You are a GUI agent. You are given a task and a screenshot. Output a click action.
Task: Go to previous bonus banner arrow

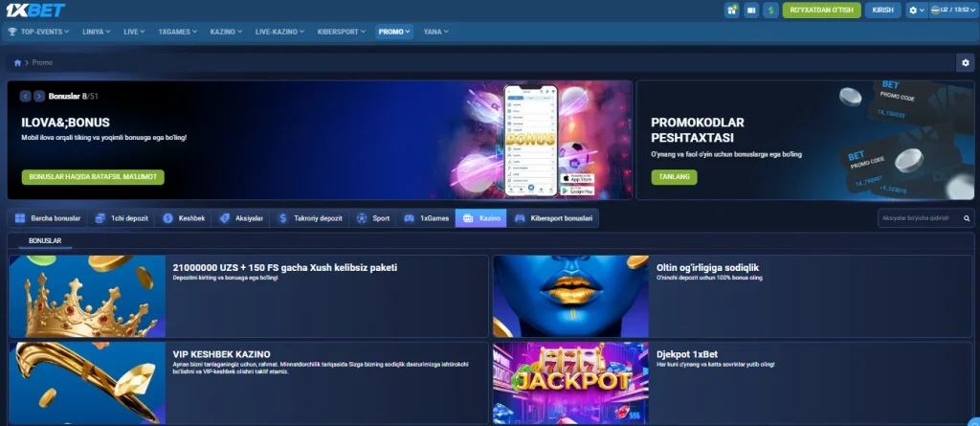[x=26, y=97]
